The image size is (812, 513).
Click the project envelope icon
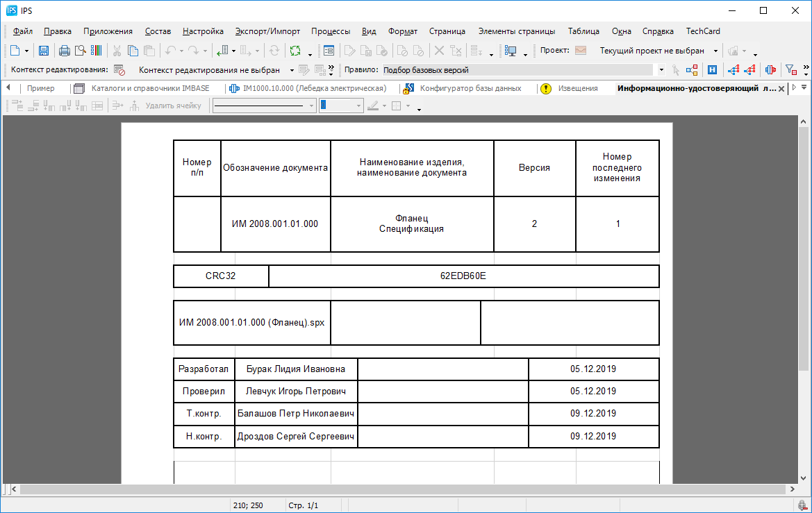[x=581, y=51]
